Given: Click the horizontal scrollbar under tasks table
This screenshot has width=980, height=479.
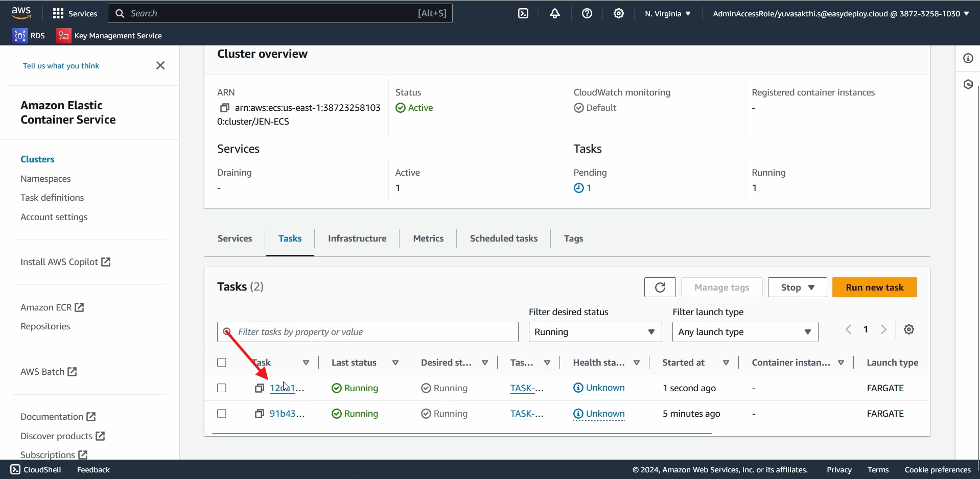Looking at the screenshot, I should [x=462, y=433].
